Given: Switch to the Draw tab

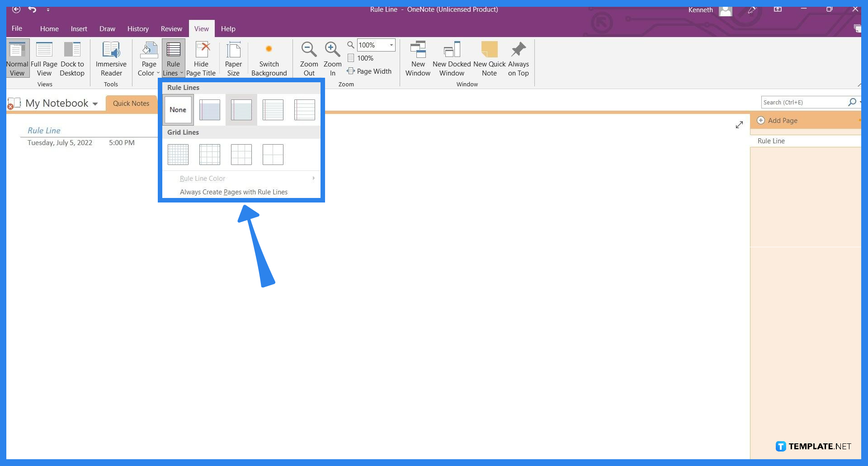Looking at the screenshot, I should (107, 28).
